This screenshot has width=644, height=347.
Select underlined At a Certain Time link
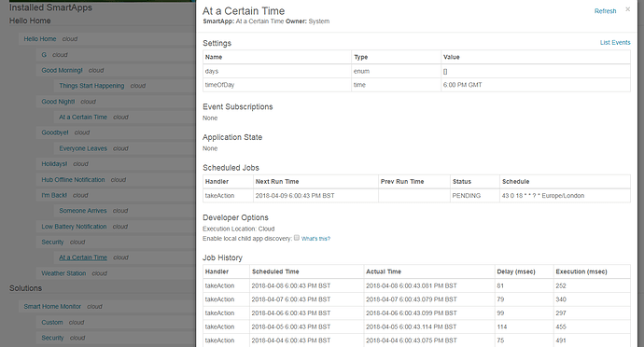[x=83, y=257]
